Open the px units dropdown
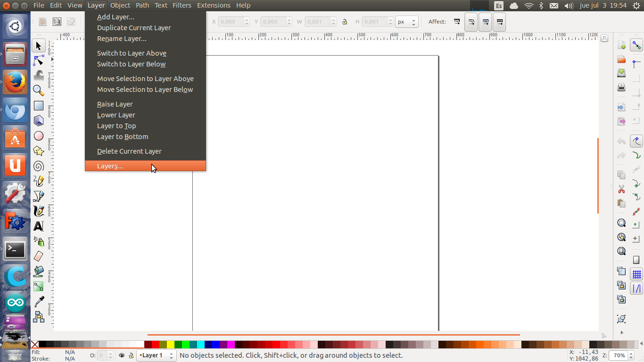Viewport: 644px width, 362px height. 407,22
